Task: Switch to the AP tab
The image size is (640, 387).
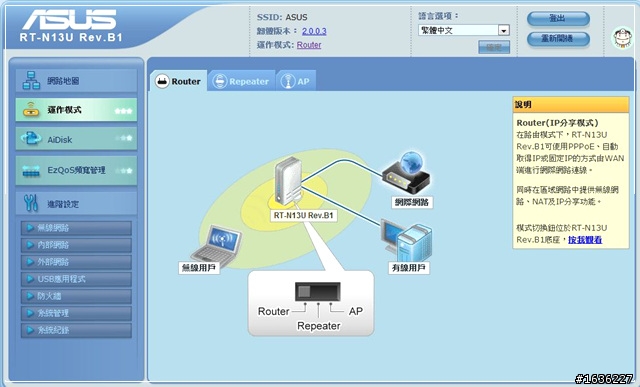Action: tap(296, 81)
